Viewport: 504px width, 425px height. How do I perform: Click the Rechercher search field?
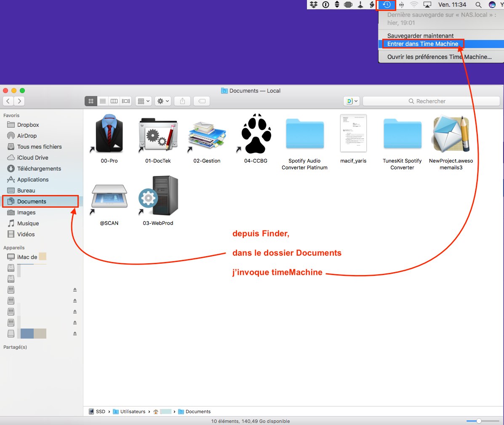coord(431,101)
